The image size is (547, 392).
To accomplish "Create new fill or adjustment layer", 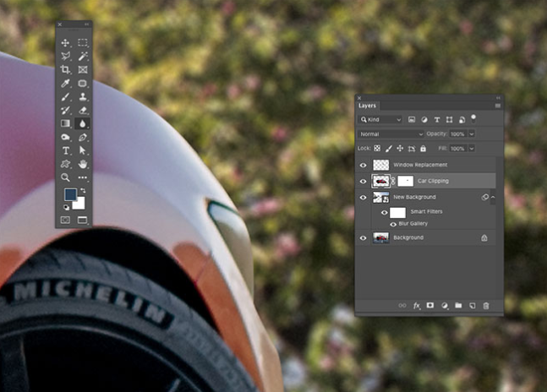I will point(445,306).
